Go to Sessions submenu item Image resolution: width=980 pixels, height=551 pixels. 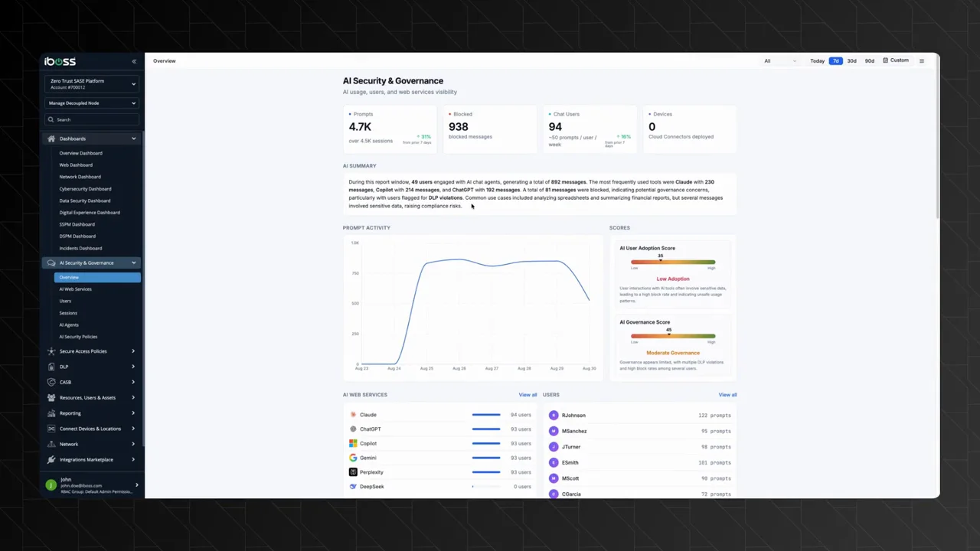pos(68,313)
